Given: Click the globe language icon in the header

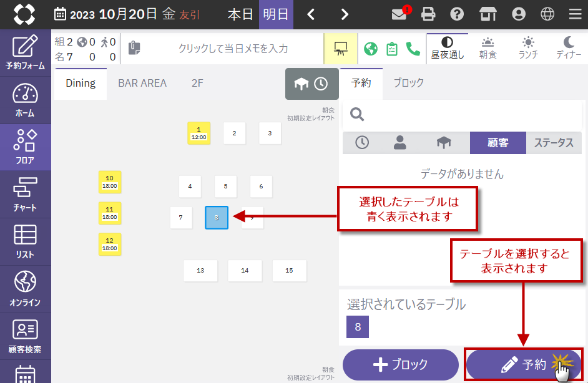Looking at the screenshot, I should [548, 14].
